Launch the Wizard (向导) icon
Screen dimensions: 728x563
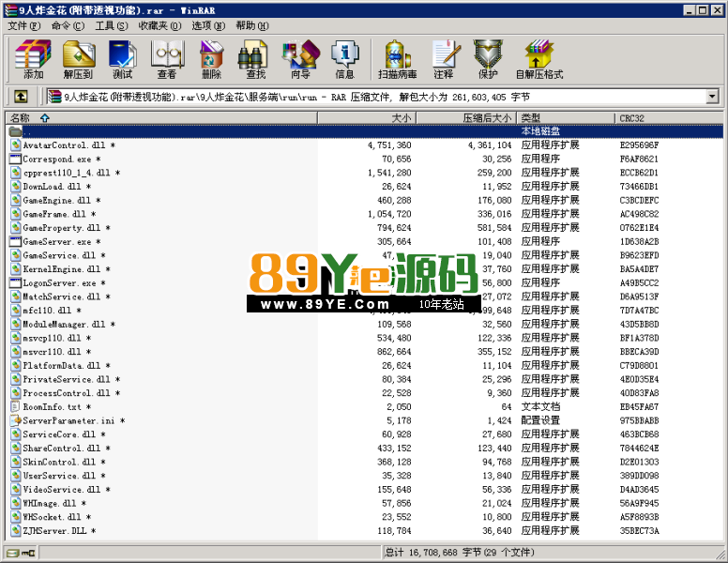pyautogui.click(x=300, y=60)
